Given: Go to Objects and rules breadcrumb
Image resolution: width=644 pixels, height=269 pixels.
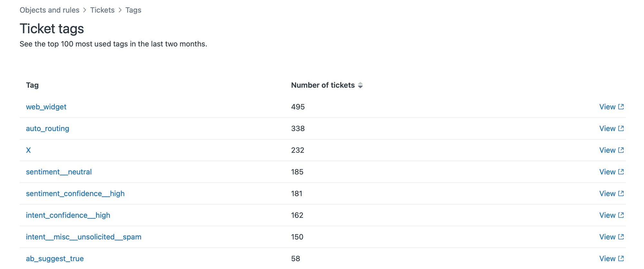Looking at the screenshot, I should click(x=49, y=10).
